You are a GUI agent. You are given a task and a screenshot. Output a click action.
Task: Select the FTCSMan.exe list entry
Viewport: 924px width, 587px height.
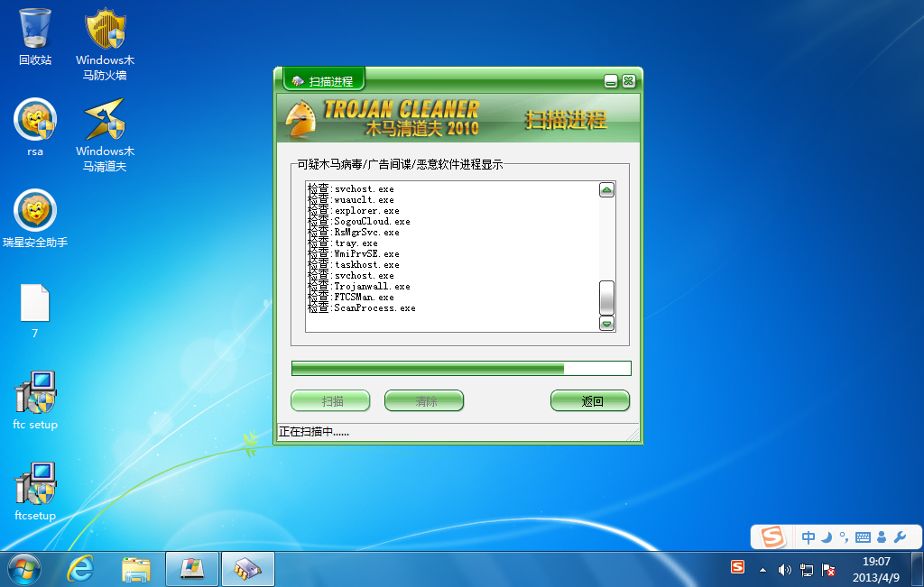pyautogui.click(x=351, y=298)
